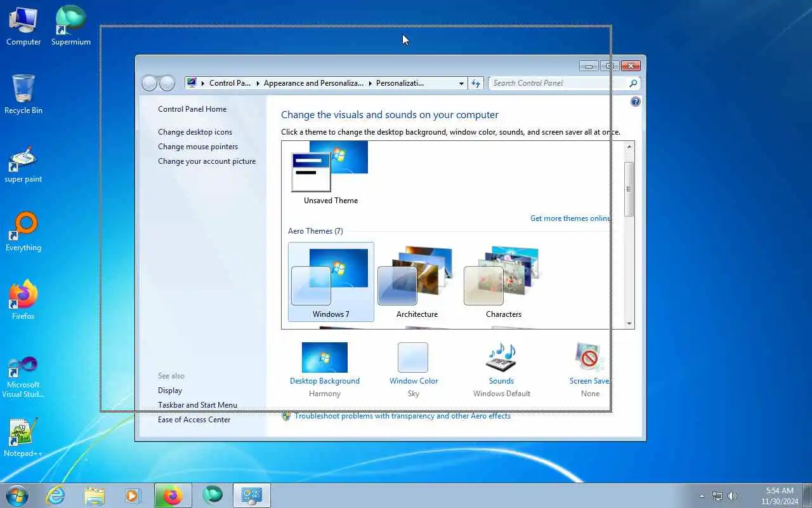
Task: Select the Microsoft Visual Studio shortcut
Action: (23, 378)
